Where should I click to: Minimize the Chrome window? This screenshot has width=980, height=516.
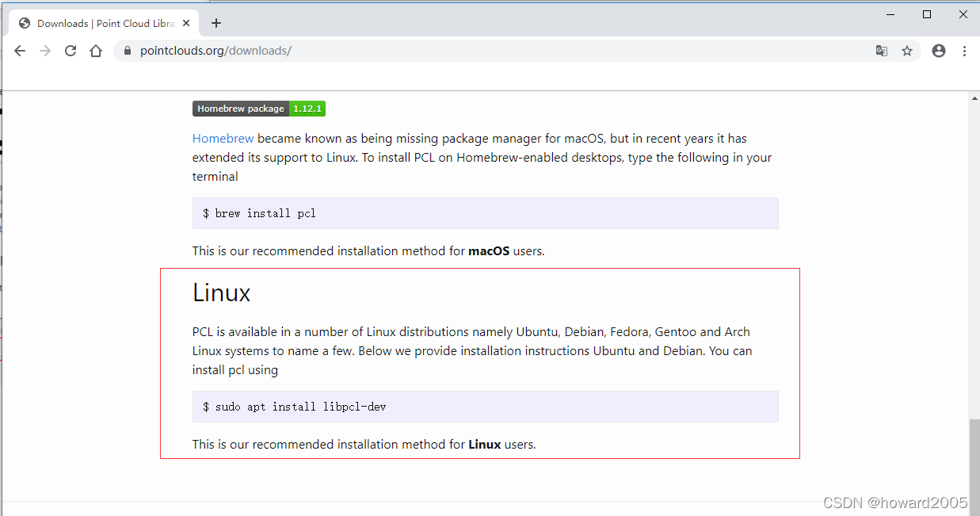pyautogui.click(x=890, y=14)
